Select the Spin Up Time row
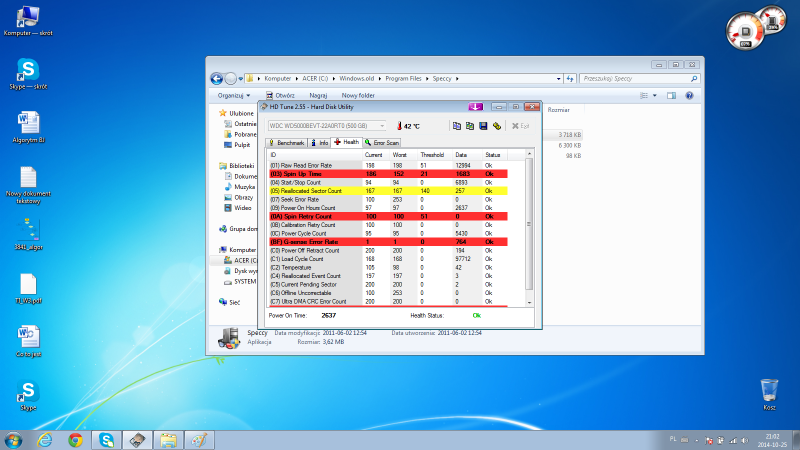Viewport: 800px width, 450px height. pyautogui.click(x=388, y=174)
